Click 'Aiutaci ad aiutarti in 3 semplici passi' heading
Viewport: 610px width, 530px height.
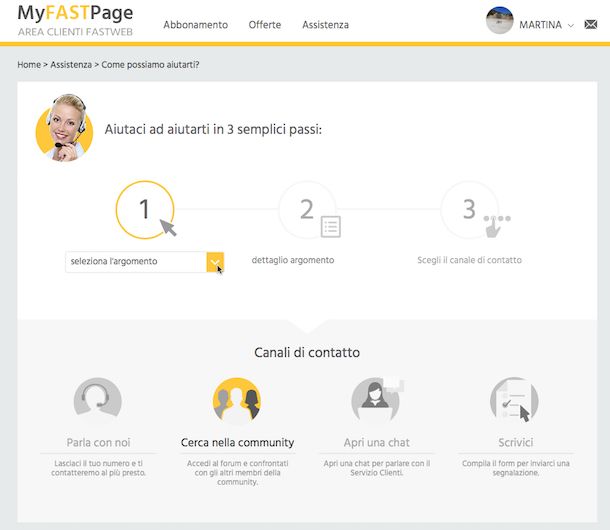click(213, 129)
